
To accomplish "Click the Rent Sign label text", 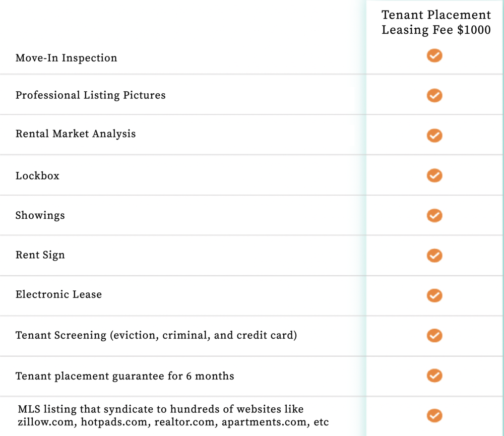I will (40, 255).
